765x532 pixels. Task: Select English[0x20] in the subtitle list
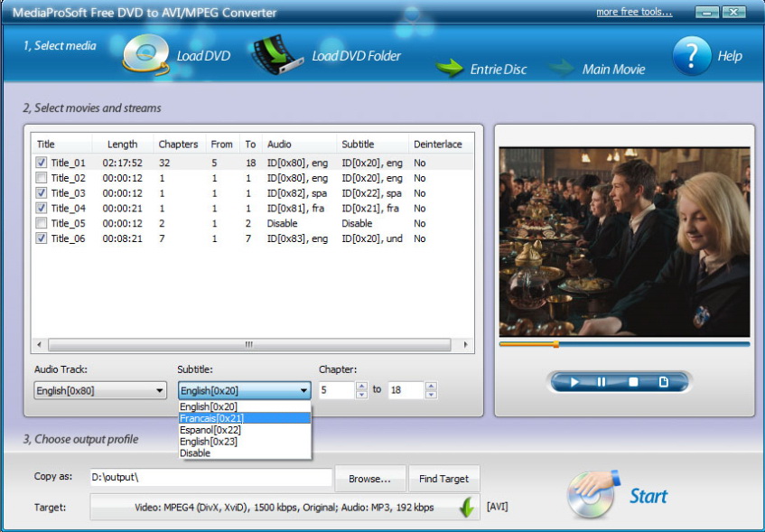click(245, 406)
